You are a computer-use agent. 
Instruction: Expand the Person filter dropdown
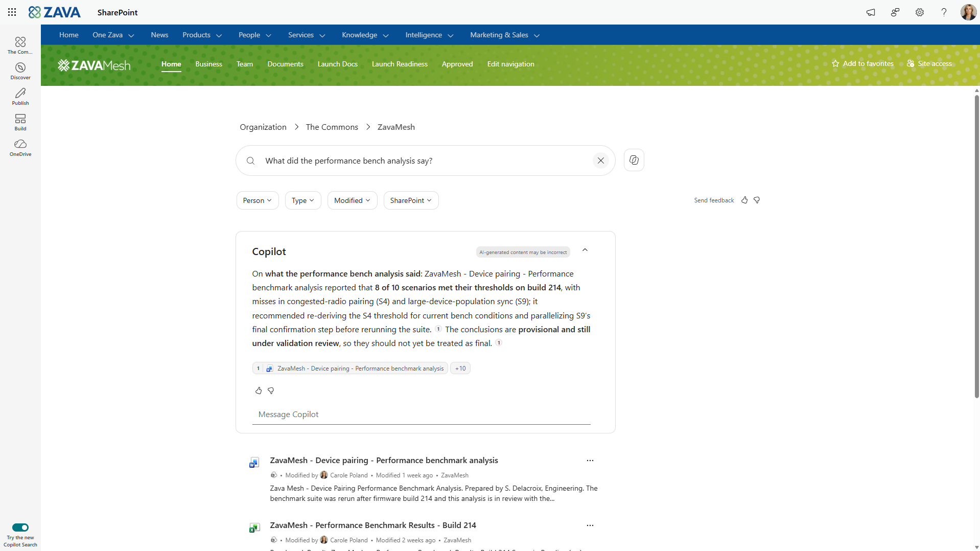(258, 200)
